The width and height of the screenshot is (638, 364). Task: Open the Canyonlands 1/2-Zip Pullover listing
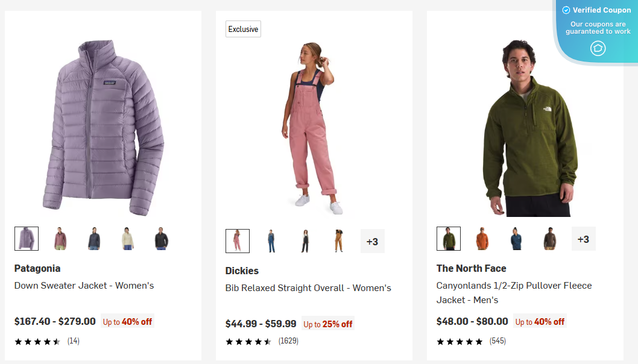click(x=513, y=292)
